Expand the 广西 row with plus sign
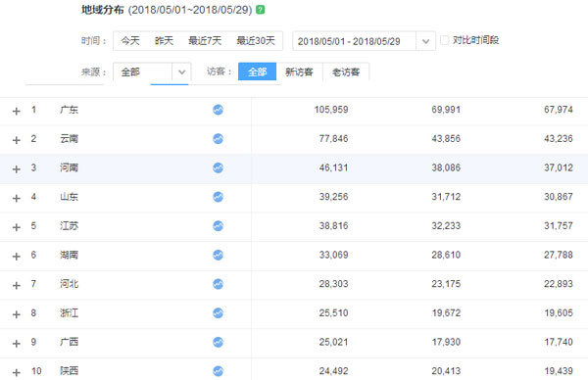This screenshot has width=588, height=380. 16,344
